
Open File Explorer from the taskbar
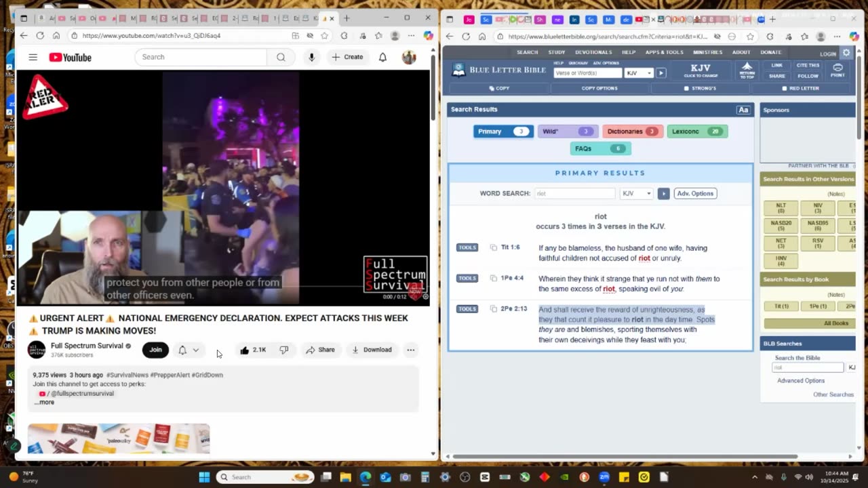(346, 477)
